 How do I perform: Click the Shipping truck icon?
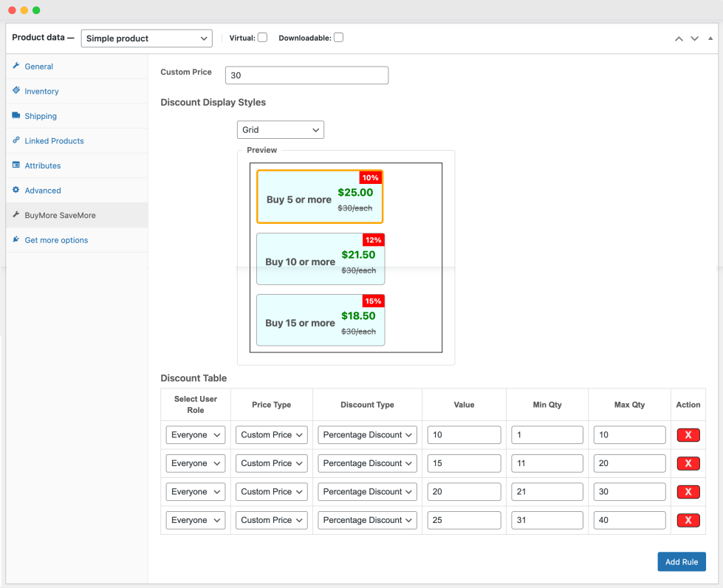tap(16, 116)
